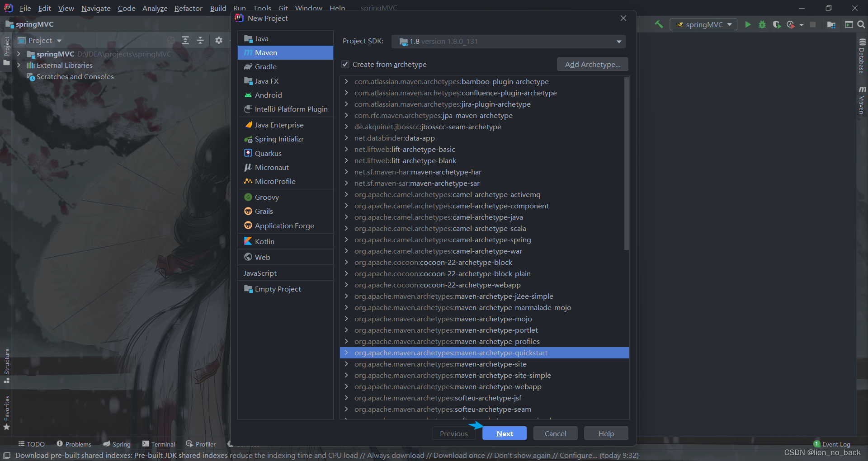Screen dimensions: 868x461
Task: Open the Search Everywhere magnifier icon
Action: point(861,24)
